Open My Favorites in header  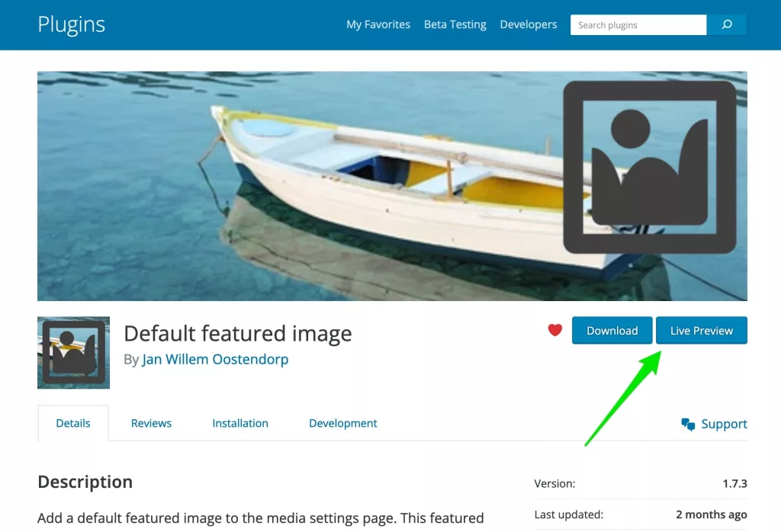(378, 24)
